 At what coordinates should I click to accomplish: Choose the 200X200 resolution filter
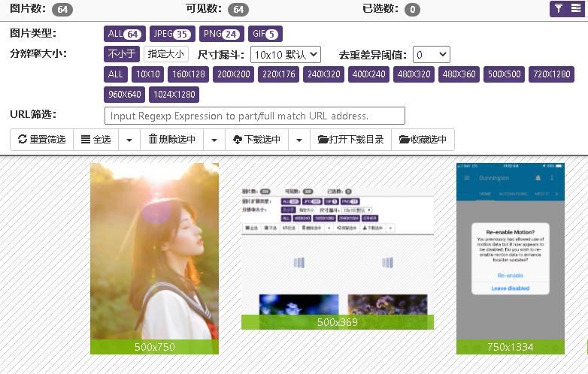point(234,74)
